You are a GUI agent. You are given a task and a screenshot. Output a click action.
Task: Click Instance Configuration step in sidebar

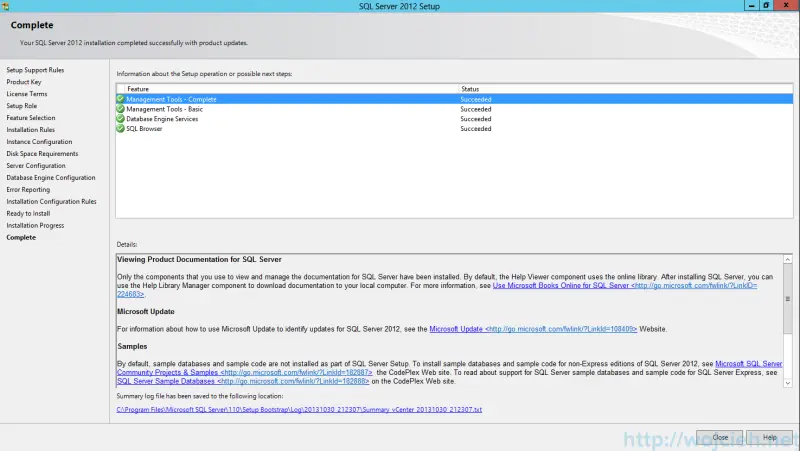point(39,141)
